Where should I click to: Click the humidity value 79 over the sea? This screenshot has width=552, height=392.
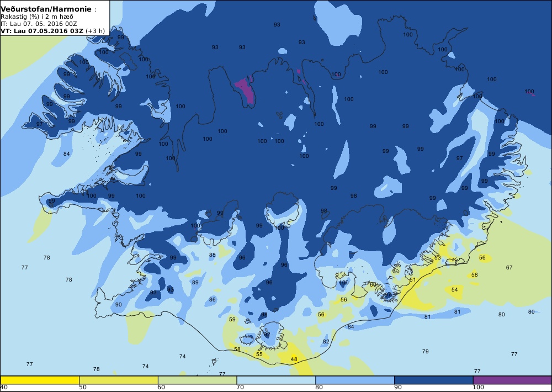pos(425,352)
